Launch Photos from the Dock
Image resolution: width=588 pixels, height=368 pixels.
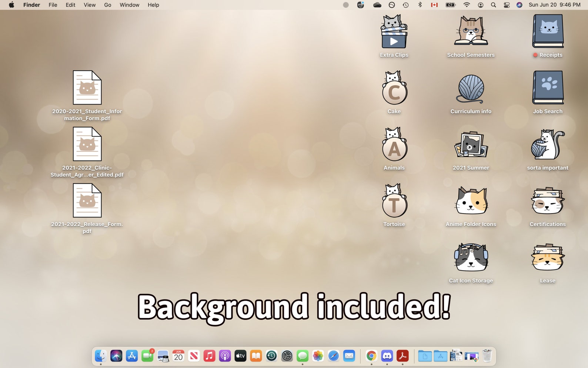(x=318, y=356)
